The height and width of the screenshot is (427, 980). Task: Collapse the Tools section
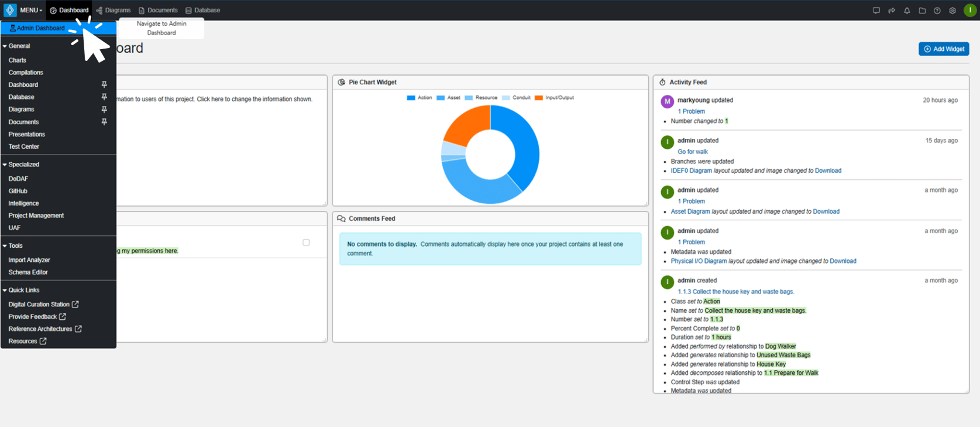coord(13,246)
